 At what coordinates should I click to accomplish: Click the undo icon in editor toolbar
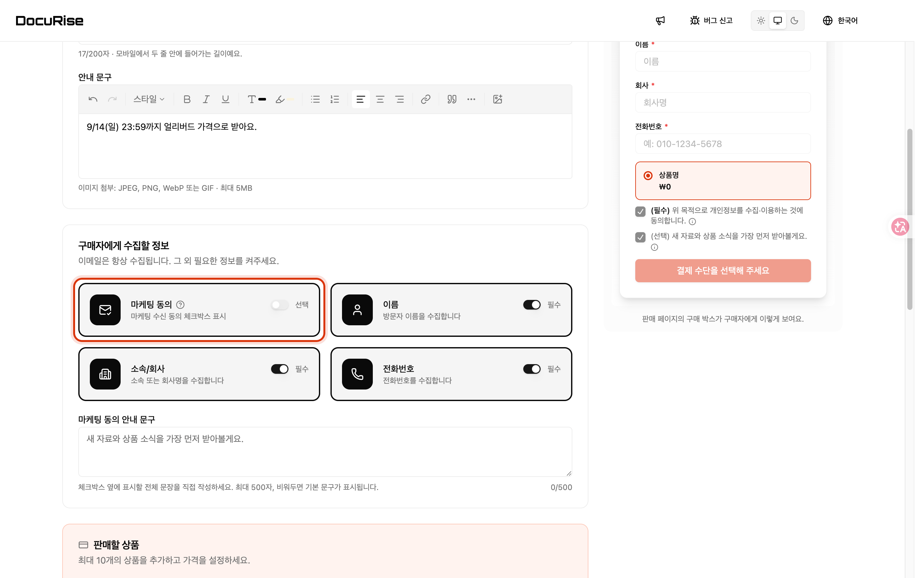(93, 100)
